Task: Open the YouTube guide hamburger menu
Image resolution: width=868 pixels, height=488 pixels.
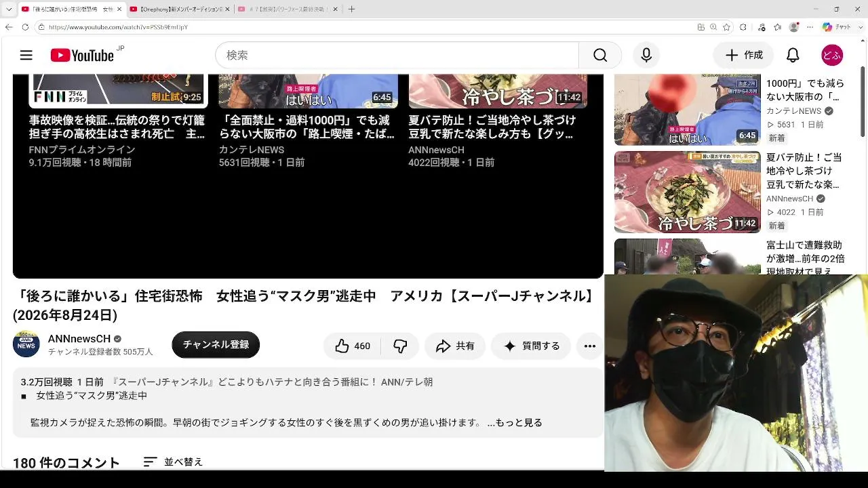Action: coord(26,56)
